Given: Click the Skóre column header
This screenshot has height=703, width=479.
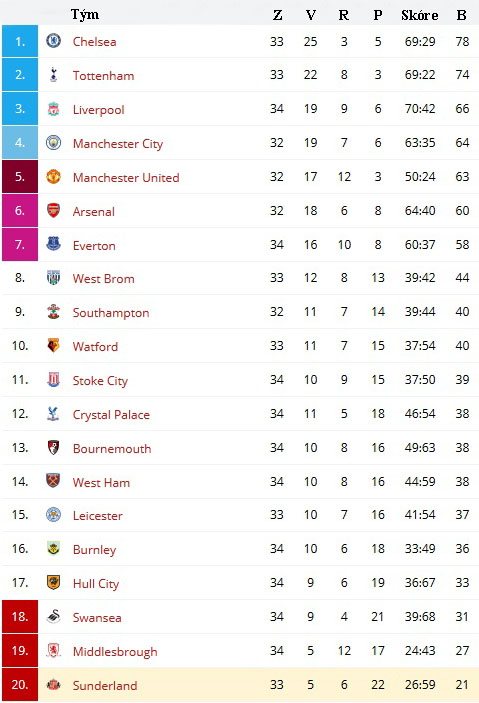Looking at the screenshot, I should click(x=420, y=15).
